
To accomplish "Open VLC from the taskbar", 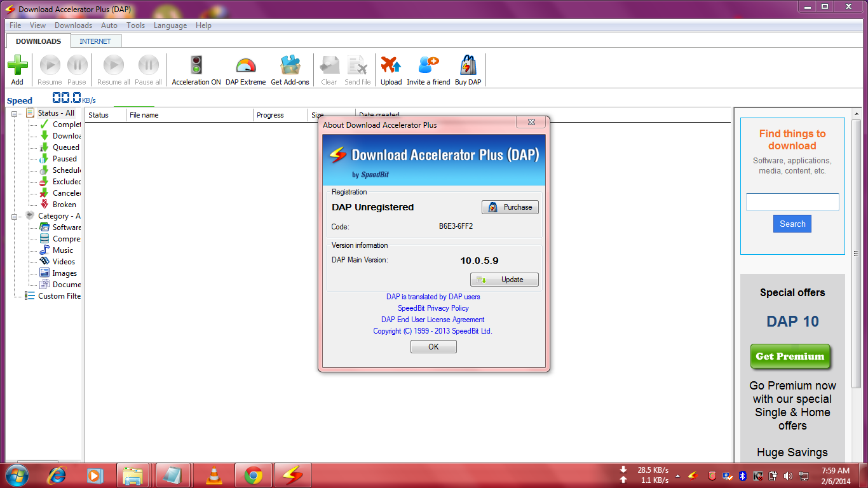I will point(213,475).
